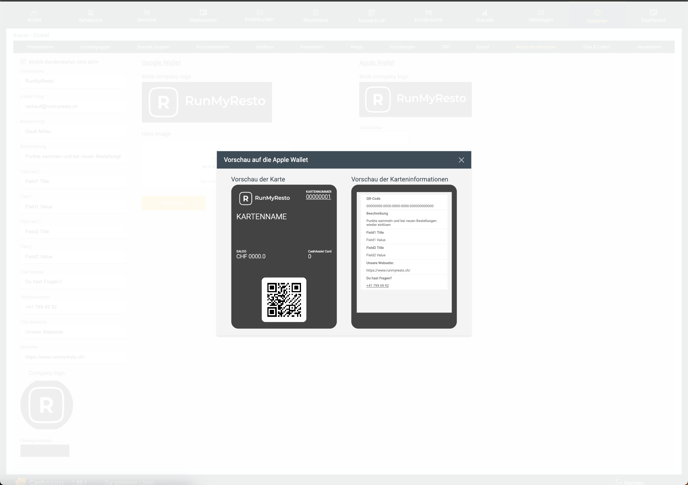Click the QR-Code value row in card information
688x485 pixels.
[x=400, y=206]
